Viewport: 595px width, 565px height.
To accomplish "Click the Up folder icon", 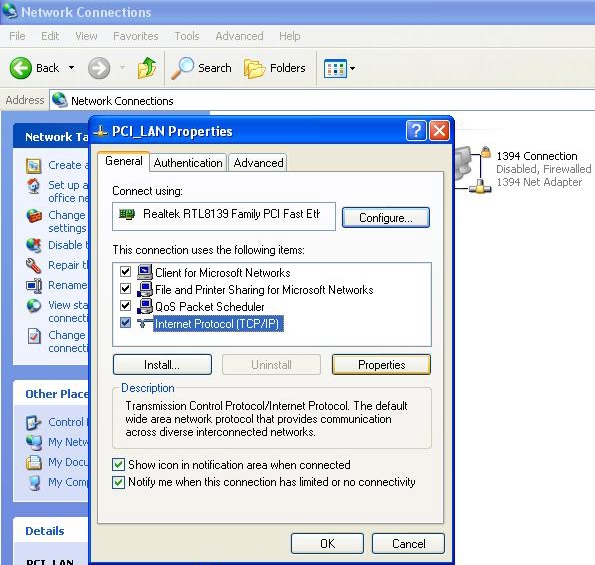I will tap(147, 68).
